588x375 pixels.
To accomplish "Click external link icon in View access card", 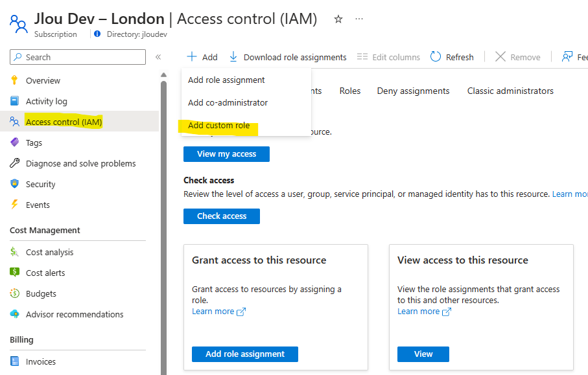I will click(447, 312).
